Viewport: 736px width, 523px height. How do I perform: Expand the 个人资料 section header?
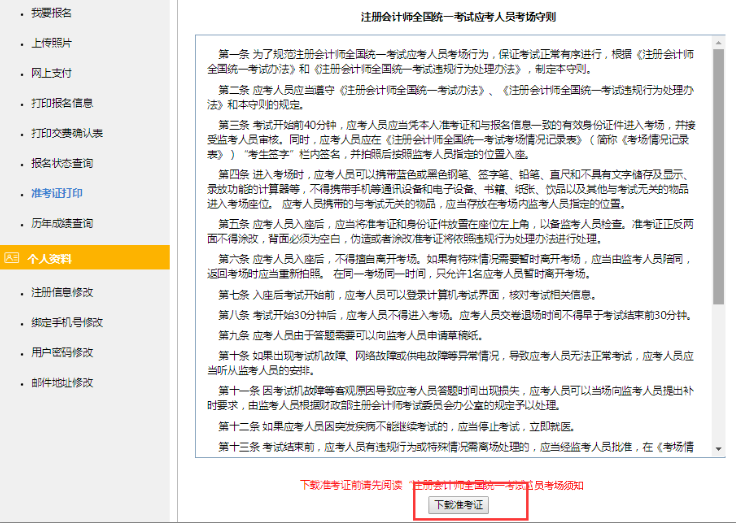(x=50, y=258)
